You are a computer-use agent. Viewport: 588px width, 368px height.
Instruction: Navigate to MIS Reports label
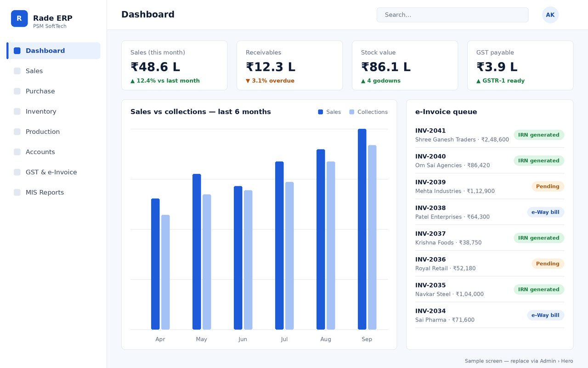pos(45,192)
